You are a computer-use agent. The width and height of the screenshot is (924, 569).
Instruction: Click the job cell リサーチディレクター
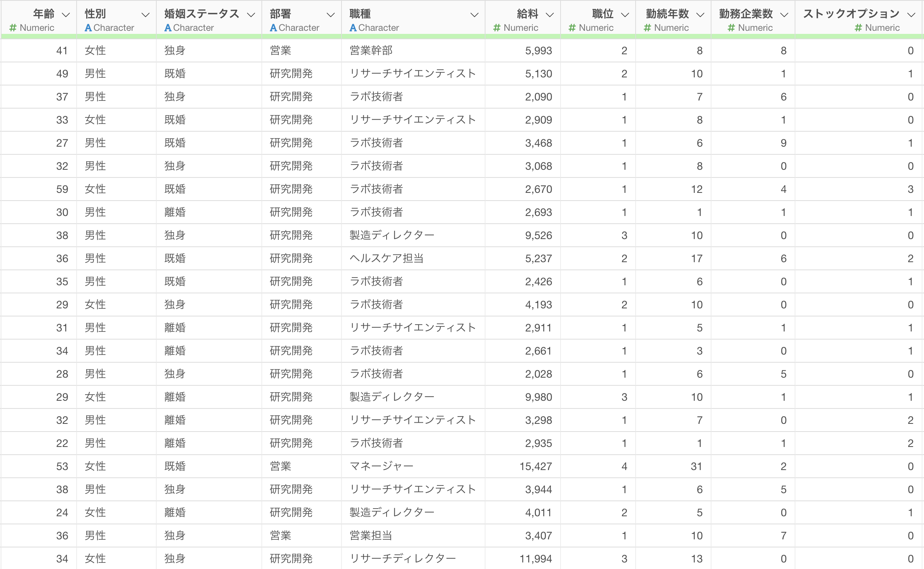click(413, 558)
